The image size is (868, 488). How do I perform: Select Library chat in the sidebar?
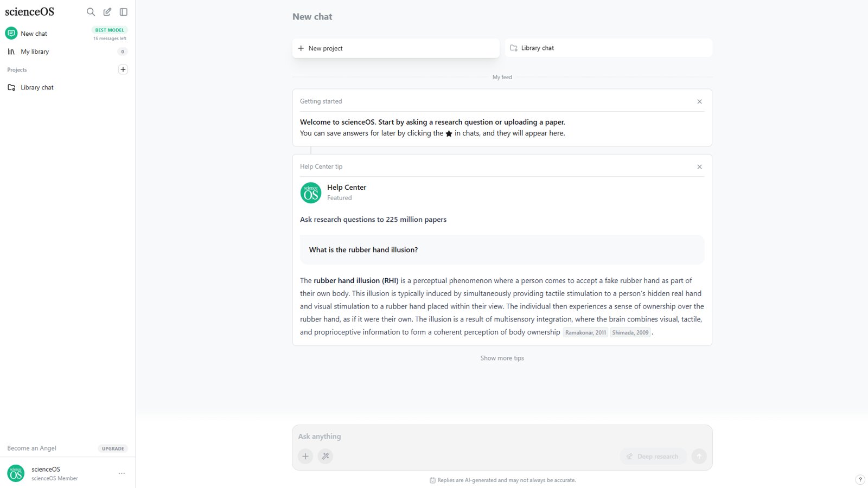[37, 87]
